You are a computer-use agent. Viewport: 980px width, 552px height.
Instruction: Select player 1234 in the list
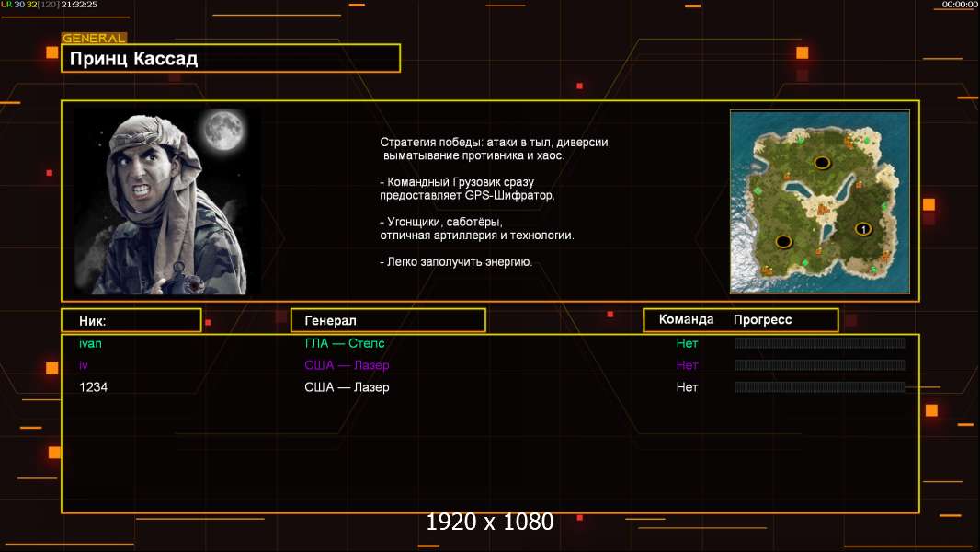[x=93, y=387]
